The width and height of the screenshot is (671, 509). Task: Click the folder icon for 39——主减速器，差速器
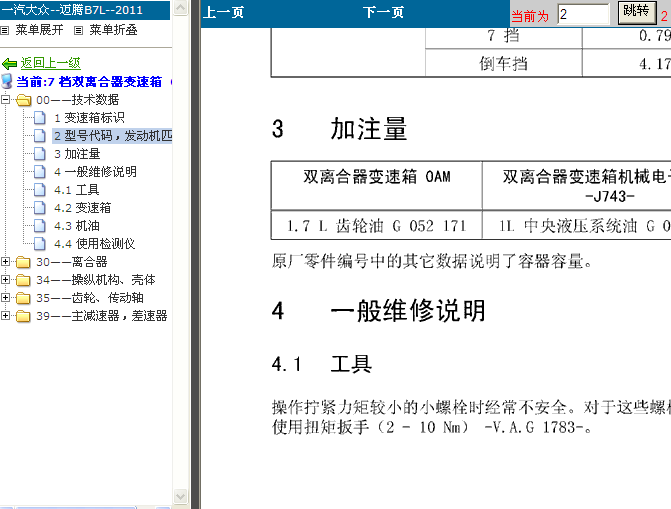point(23,316)
